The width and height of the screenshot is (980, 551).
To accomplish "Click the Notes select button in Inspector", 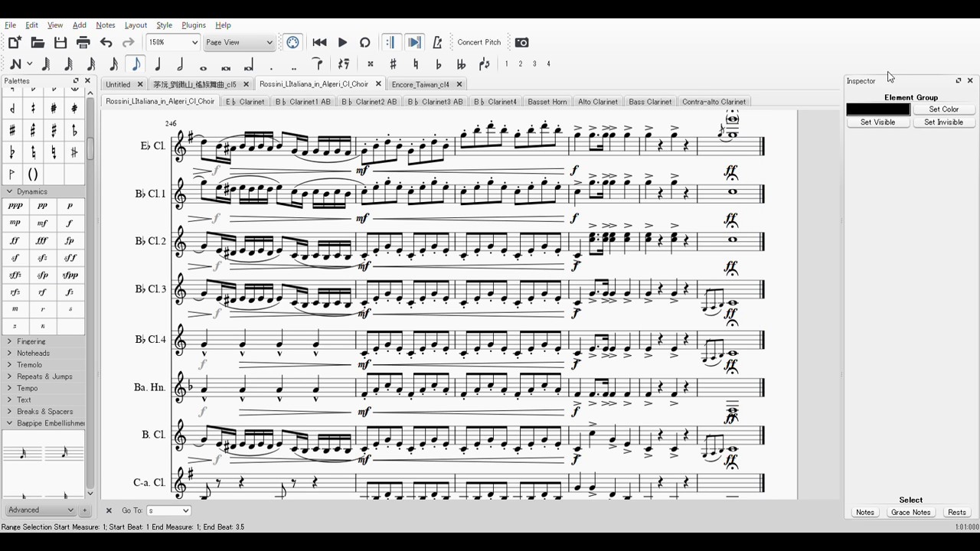I will click(x=865, y=513).
